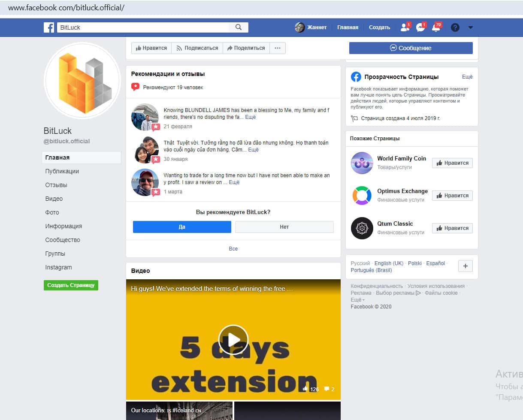Expand Ещё on Wanting to trade review
The image size is (523, 420).
[234, 182]
